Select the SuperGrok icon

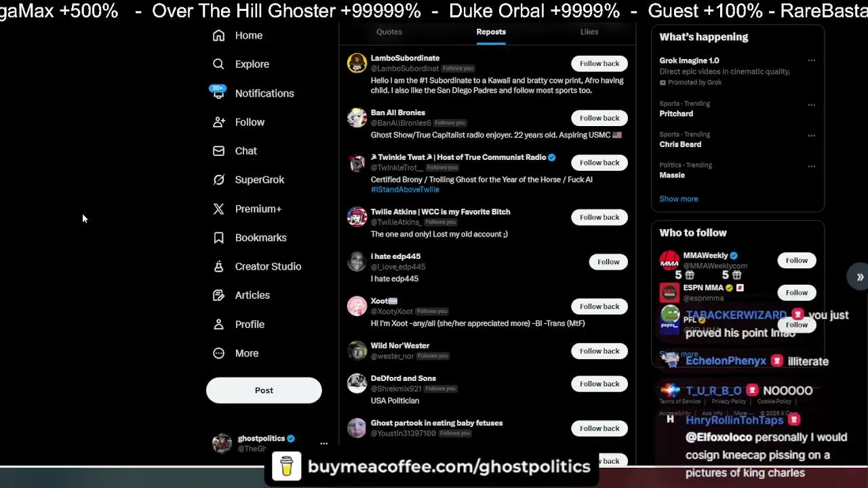[x=218, y=180]
